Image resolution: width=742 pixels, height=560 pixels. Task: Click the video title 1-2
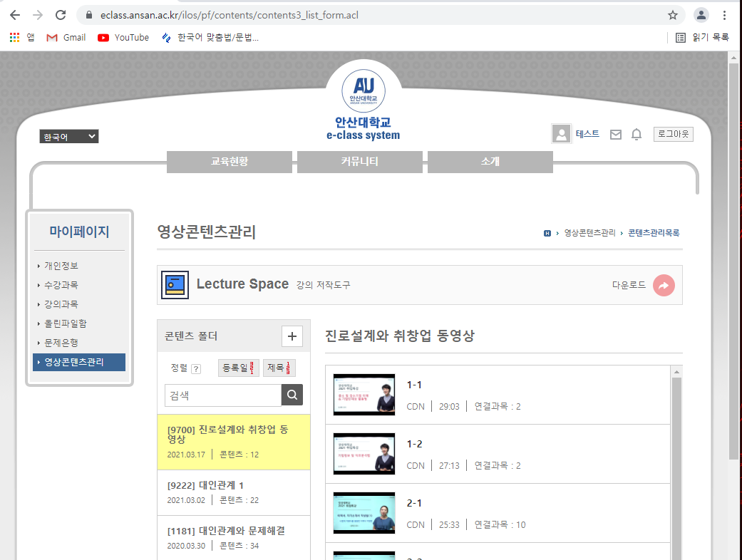(x=415, y=444)
